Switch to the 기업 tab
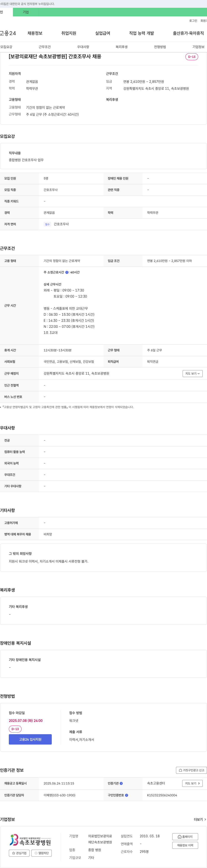The image size is (207, 868). tap(26, 12)
